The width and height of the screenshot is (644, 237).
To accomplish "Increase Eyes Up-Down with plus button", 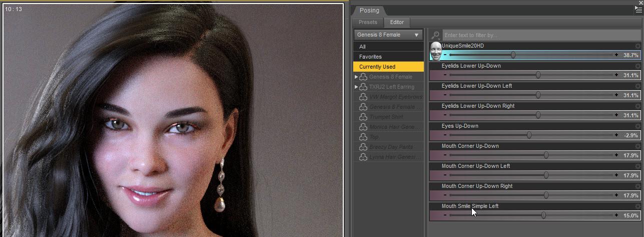I will tap(616, 135).
